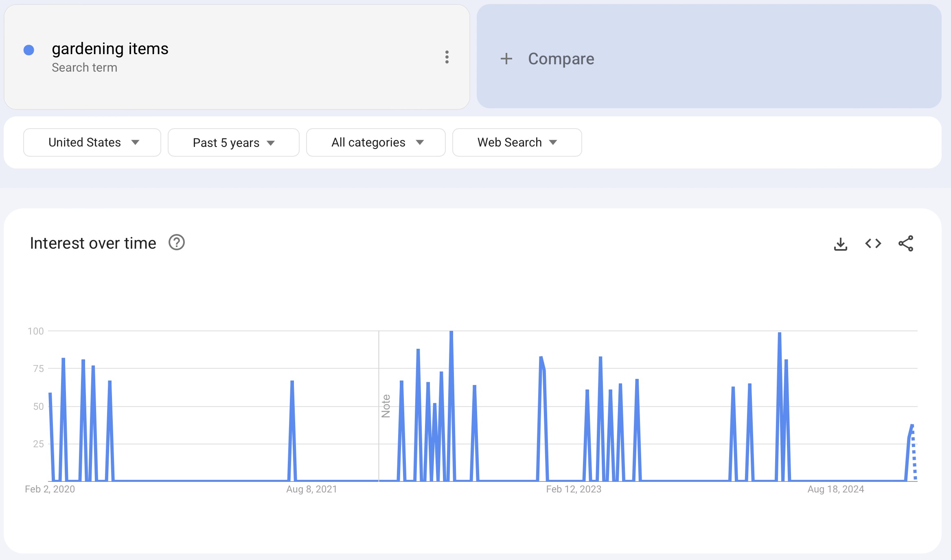Click the Feb 2, 2020 axis label
Image resolution: width=951 pixels, height=560 pixels.
50,489
